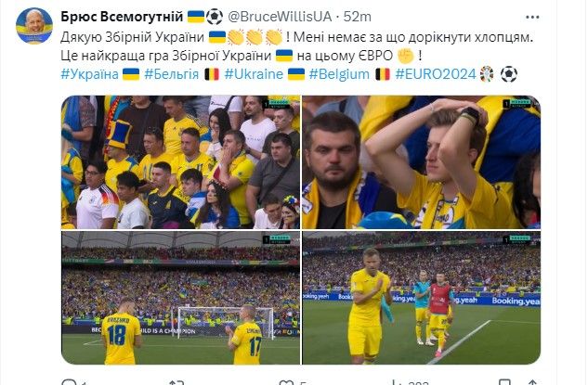Screen dimensions: 588x385
Task: Open the photo of fan with hands on head
Action: 422,162
